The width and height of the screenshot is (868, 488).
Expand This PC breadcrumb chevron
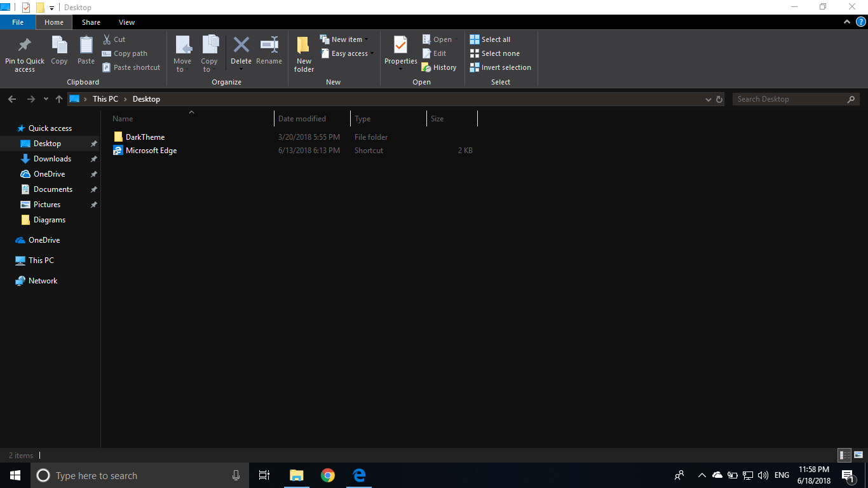[126, 99]
